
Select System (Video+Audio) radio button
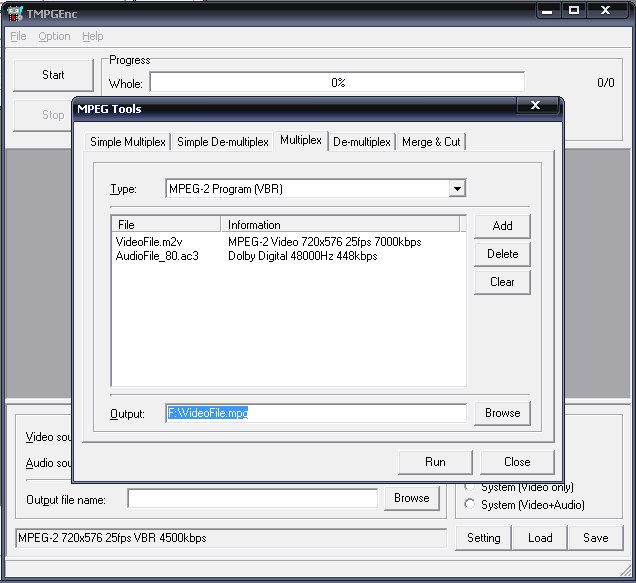click(470, 504)
